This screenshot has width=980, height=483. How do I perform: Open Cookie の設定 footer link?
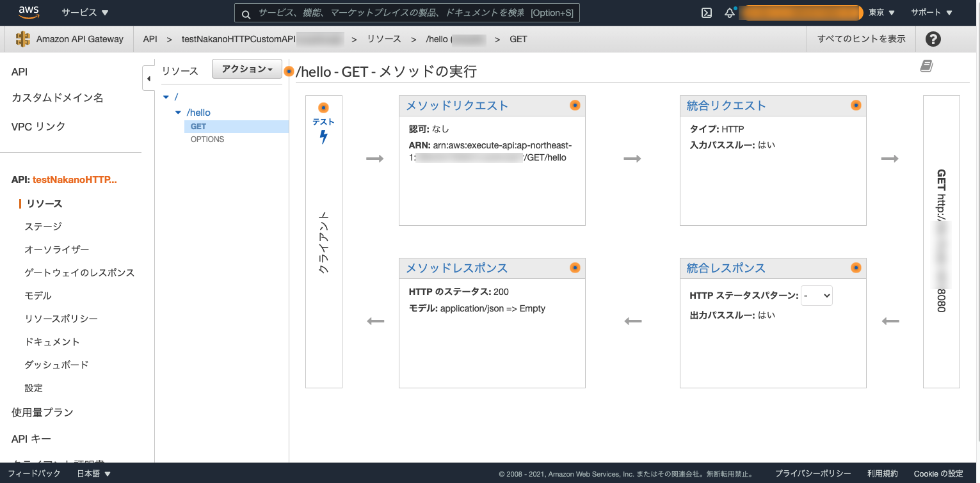(938, 474)
